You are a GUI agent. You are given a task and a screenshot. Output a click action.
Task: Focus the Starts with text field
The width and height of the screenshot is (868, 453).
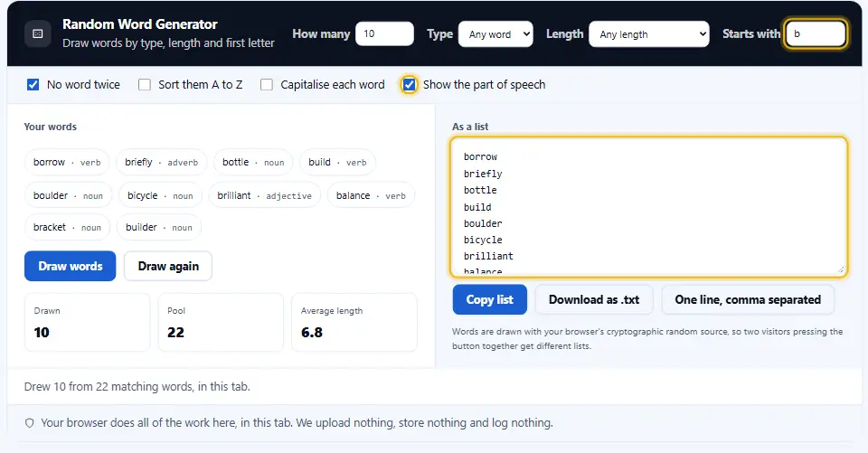pyautogui.click(x=816, y=33)
